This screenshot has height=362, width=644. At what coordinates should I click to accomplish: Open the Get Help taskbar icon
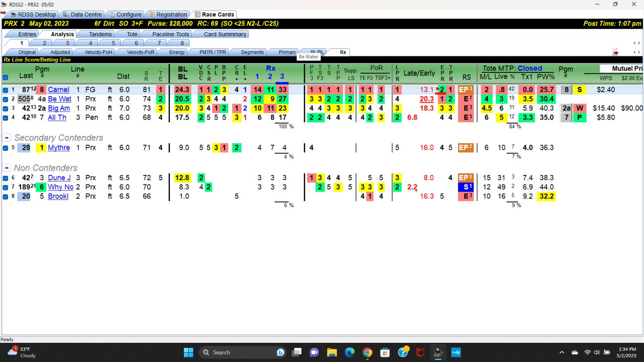click(x=403, y=352)
